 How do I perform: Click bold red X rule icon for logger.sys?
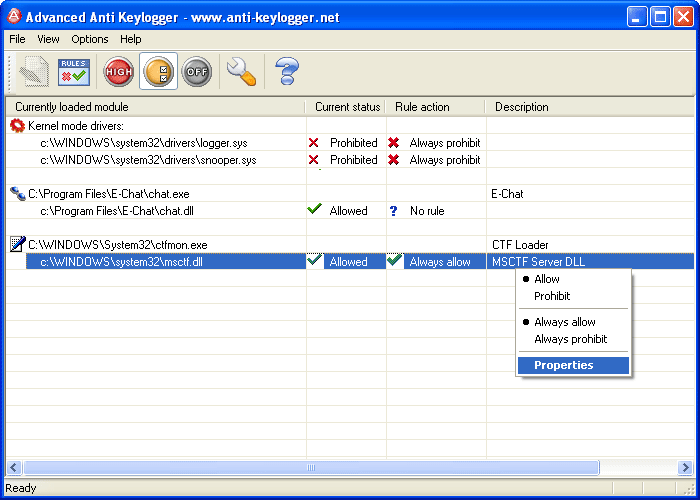pos(393,143)
